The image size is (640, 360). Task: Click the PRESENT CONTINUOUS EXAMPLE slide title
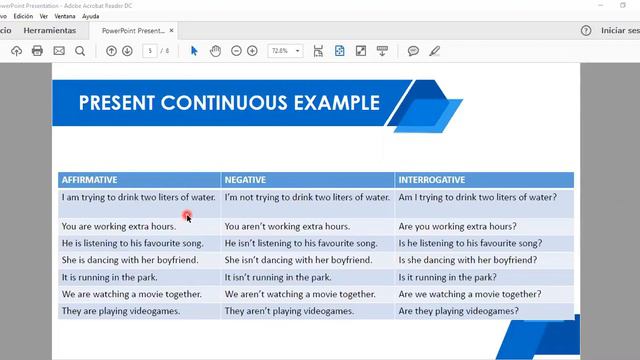click(x=229, y=103)
